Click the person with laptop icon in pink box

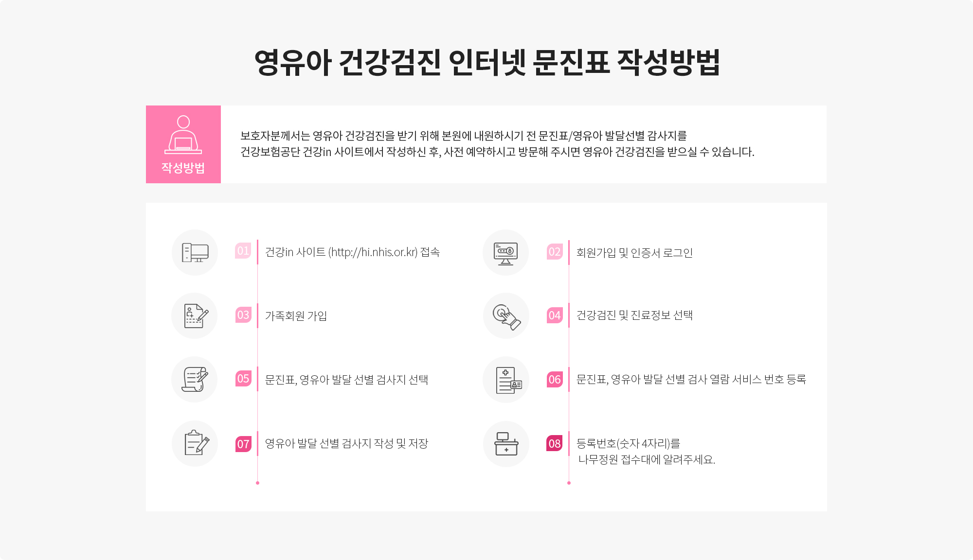coord(183,135)
